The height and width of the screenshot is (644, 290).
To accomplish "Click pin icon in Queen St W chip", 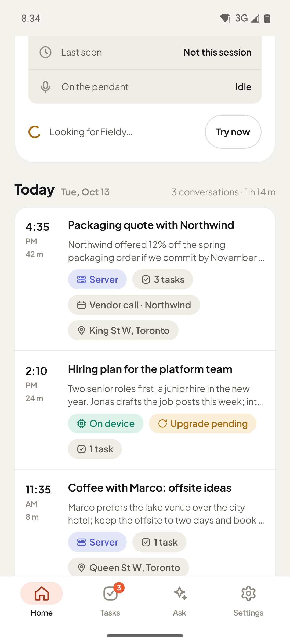I will 81,568.
